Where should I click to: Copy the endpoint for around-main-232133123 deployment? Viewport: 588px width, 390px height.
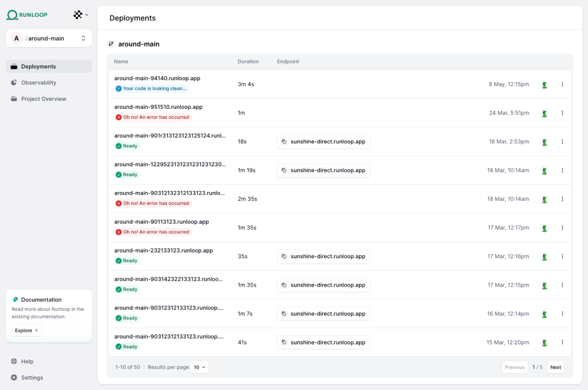tap(284, 257)
